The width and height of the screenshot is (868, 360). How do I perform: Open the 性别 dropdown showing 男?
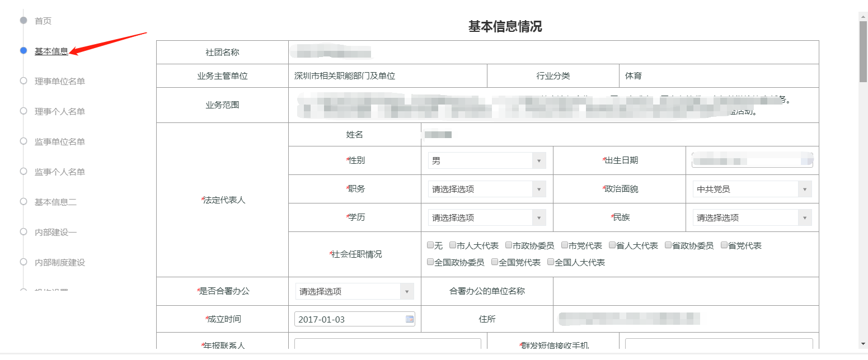point(486,160)
